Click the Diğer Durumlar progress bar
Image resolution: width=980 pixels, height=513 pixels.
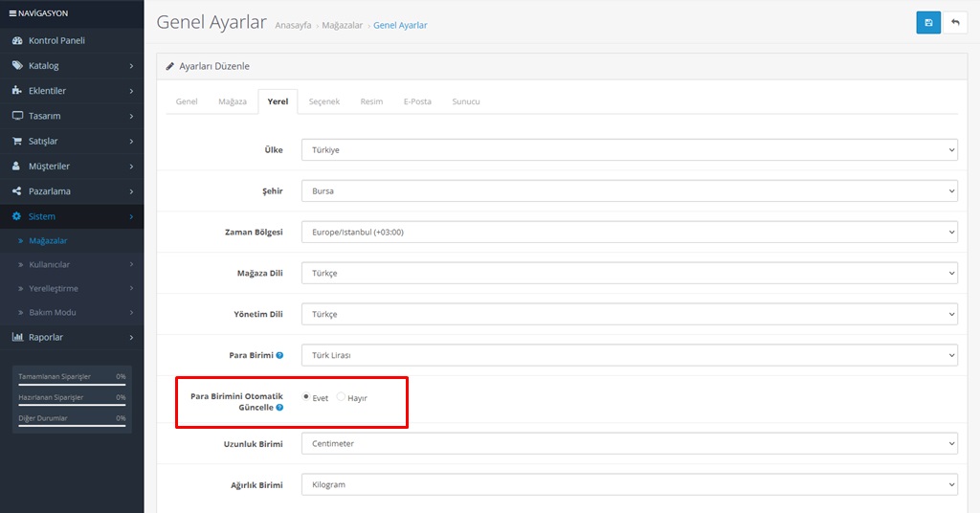click(72, 426)
